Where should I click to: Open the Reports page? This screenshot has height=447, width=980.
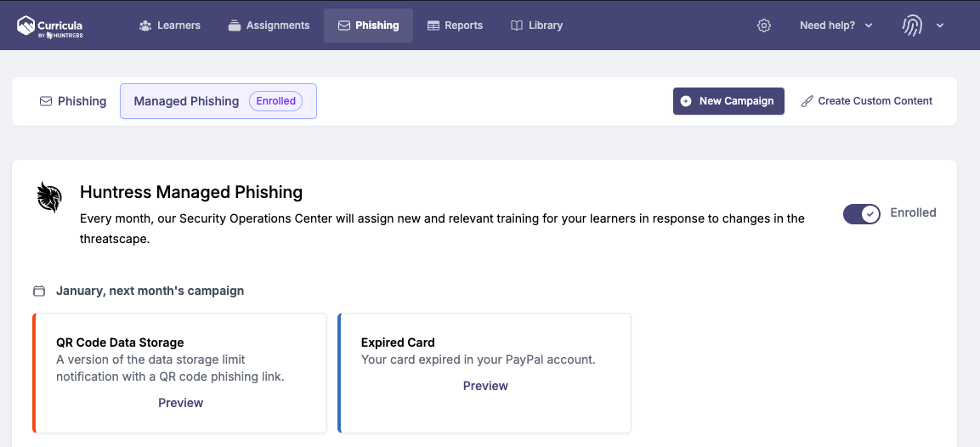(455, 25)
